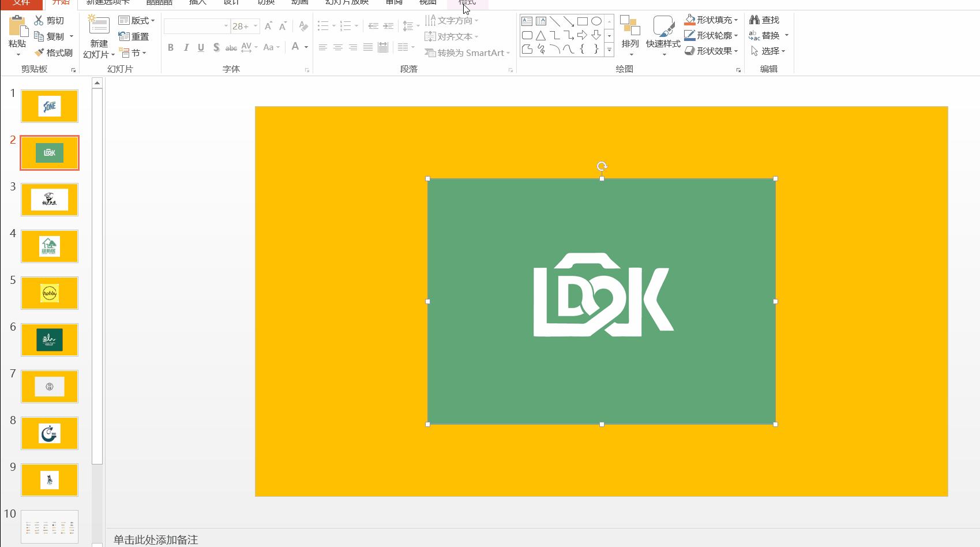Choose the right arrow block shape
Screen dimensions: 980x547
582,35
